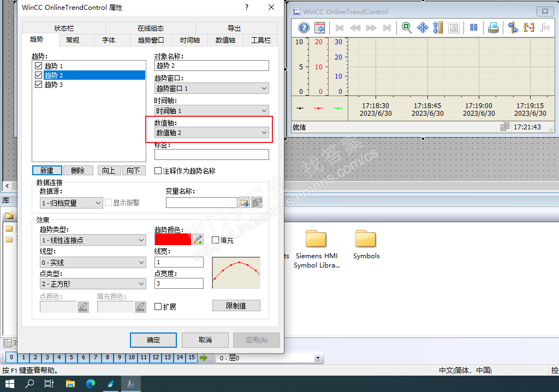Click the 线宽 input field

coord(179,262)
